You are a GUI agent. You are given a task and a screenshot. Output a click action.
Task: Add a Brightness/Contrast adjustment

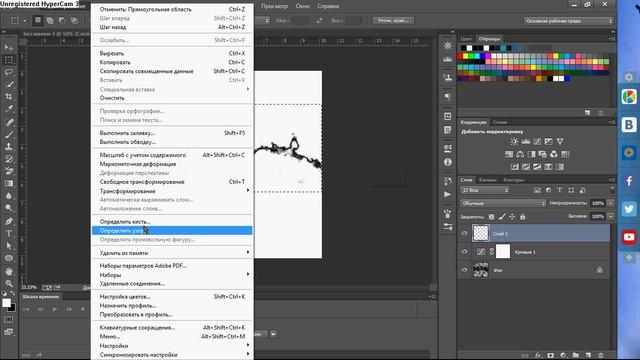point(514,141)
